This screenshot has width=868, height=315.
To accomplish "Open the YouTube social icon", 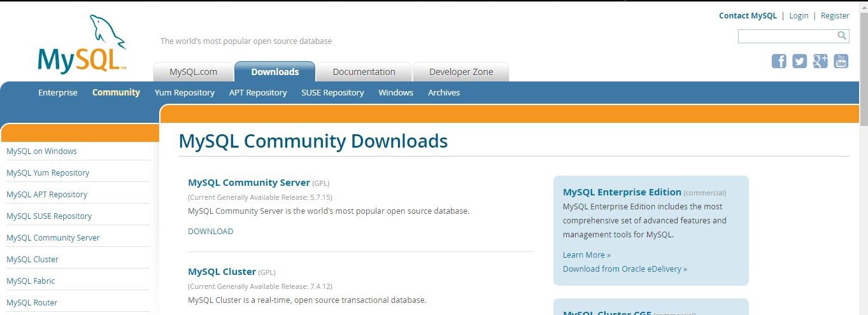I will (x=841, y=61).
